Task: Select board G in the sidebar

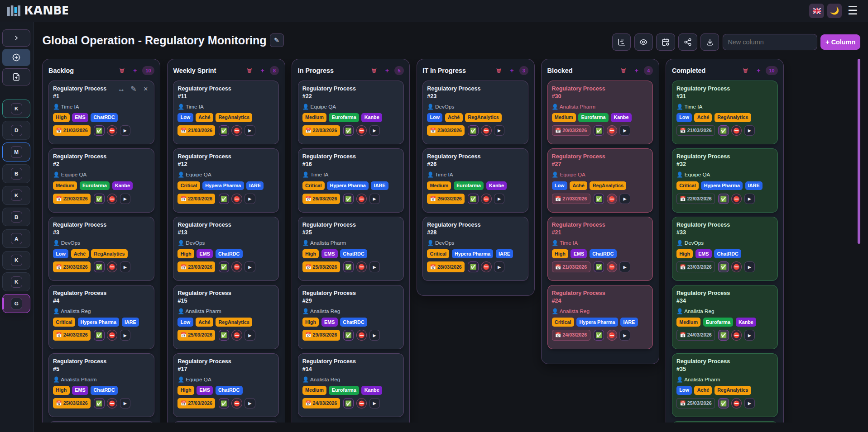Action: (16, 304)
